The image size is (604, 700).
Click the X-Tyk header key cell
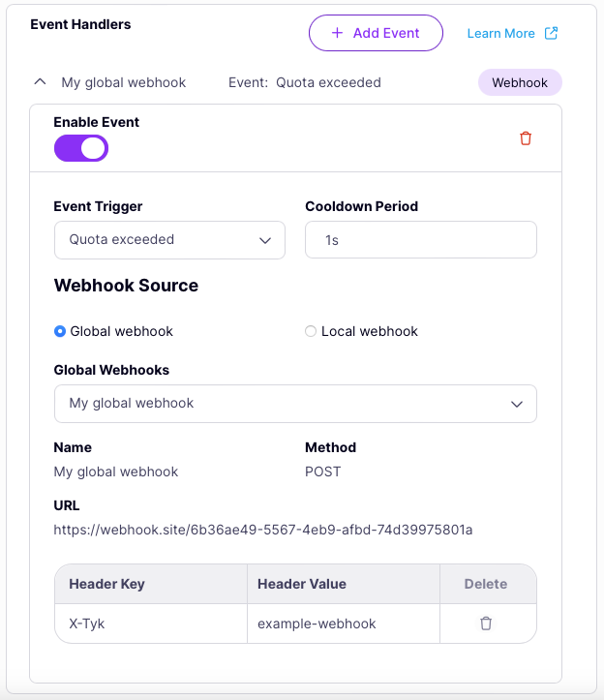coord(87,624)
